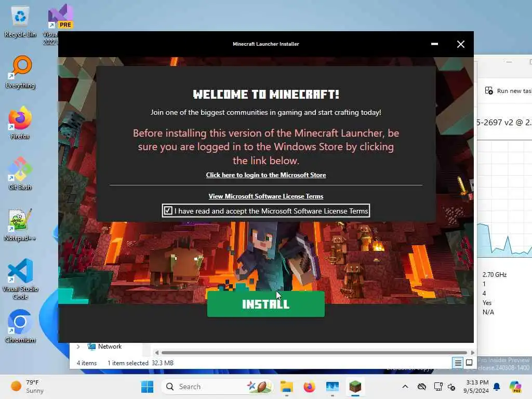Viewport: 532px width, 399px height.
Task: Open the Recycle Bin desktop icon
Action: click(20, 22)
